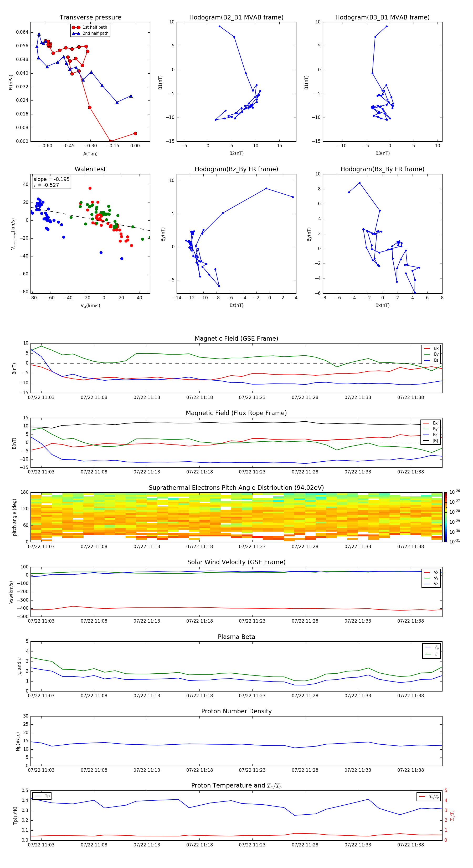This screenshot has height=868, width=473.
Task: Click the Hodogram(Bx_By FR frame) title
Action: click(382, 169)
